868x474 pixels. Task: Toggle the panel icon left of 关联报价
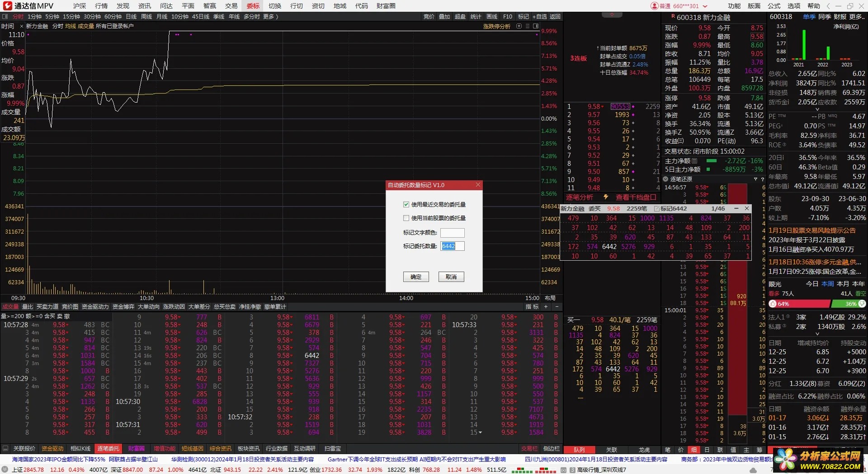pyautogui.click(x=5, y=449)
